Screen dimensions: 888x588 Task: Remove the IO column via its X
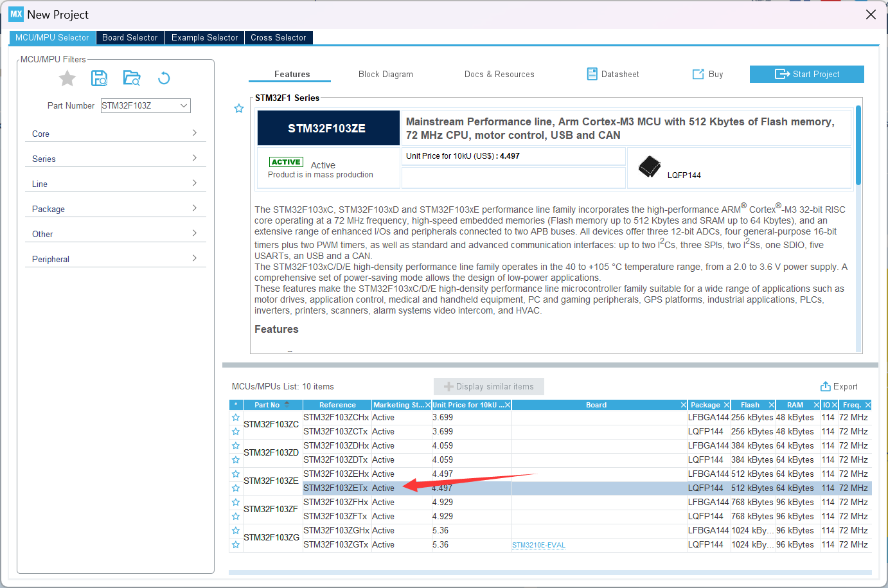[835, 405]
